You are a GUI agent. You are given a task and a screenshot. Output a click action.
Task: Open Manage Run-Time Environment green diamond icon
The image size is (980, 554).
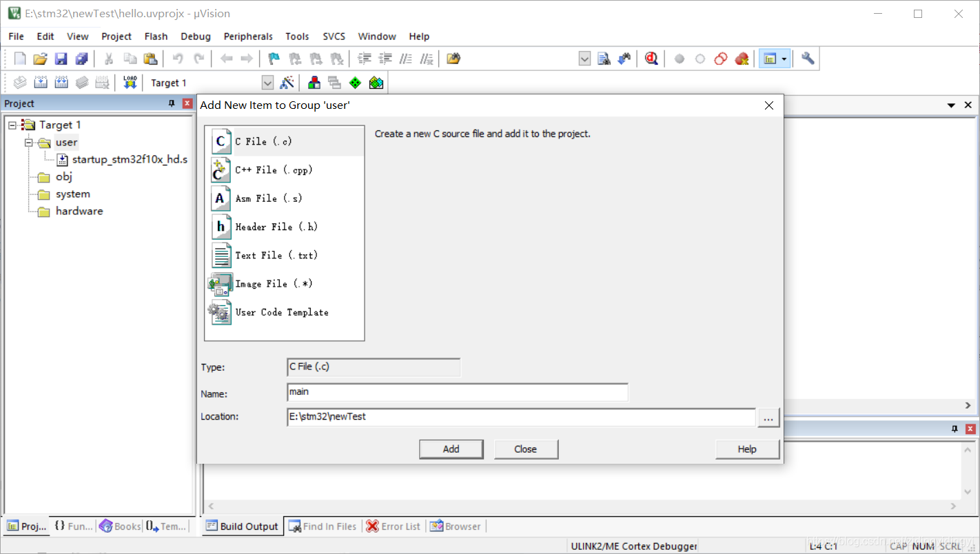(x=355, y=83)
